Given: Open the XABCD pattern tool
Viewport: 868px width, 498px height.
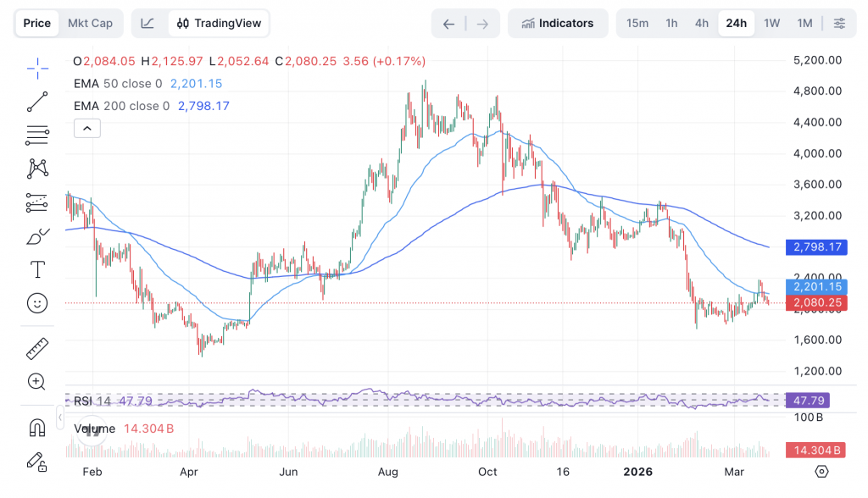Looking at the screenshot, I should coord(37,169).
